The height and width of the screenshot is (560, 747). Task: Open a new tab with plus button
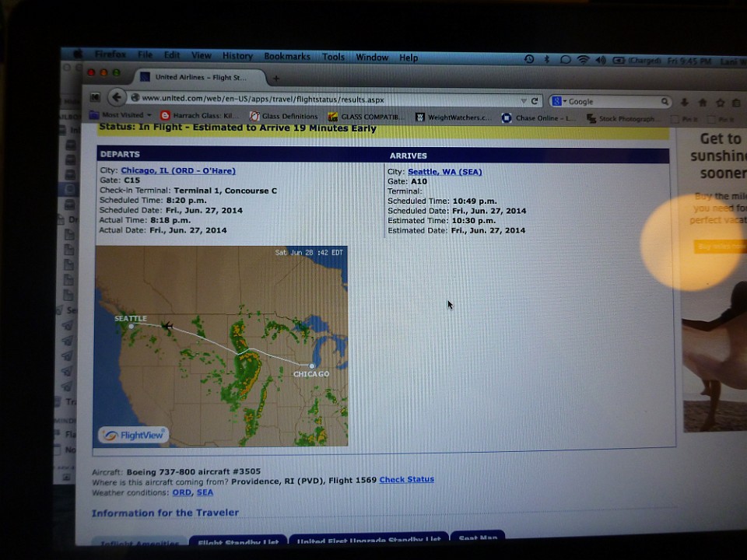275,78
